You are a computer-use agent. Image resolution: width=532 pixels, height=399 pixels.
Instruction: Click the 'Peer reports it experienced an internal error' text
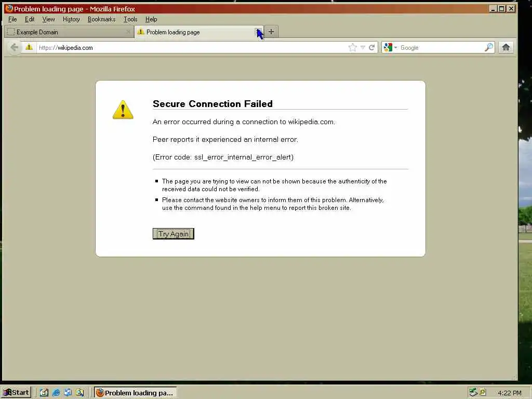pyautogui.click(x=225, y=139)
